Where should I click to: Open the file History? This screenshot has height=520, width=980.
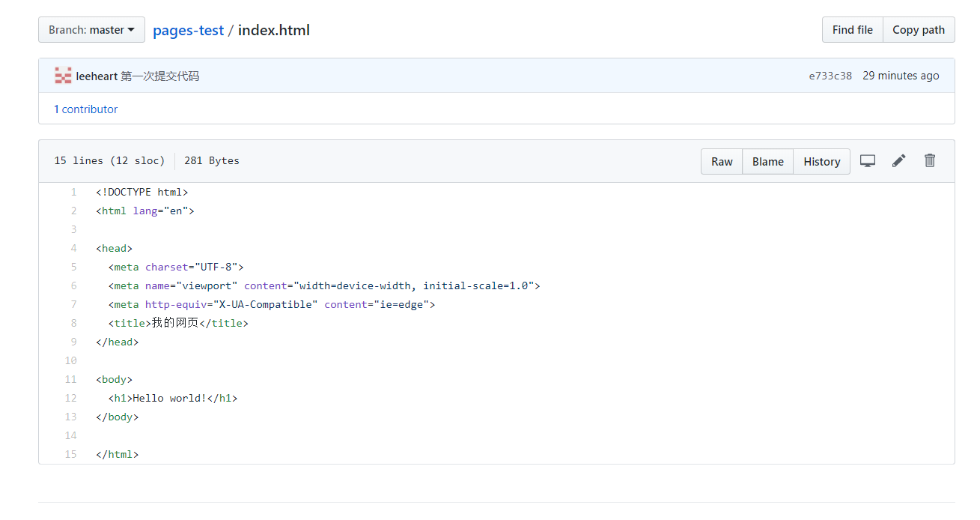(x=821, y=161)
